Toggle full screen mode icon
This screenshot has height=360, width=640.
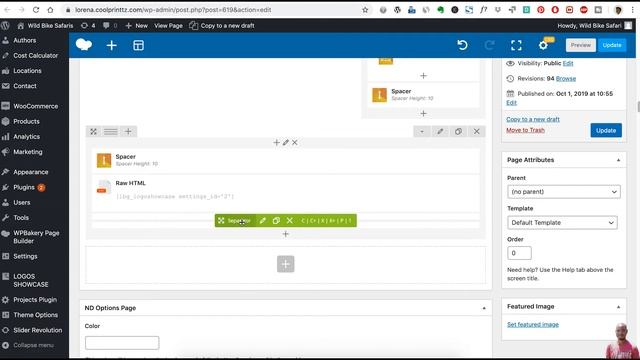(516, 45)
